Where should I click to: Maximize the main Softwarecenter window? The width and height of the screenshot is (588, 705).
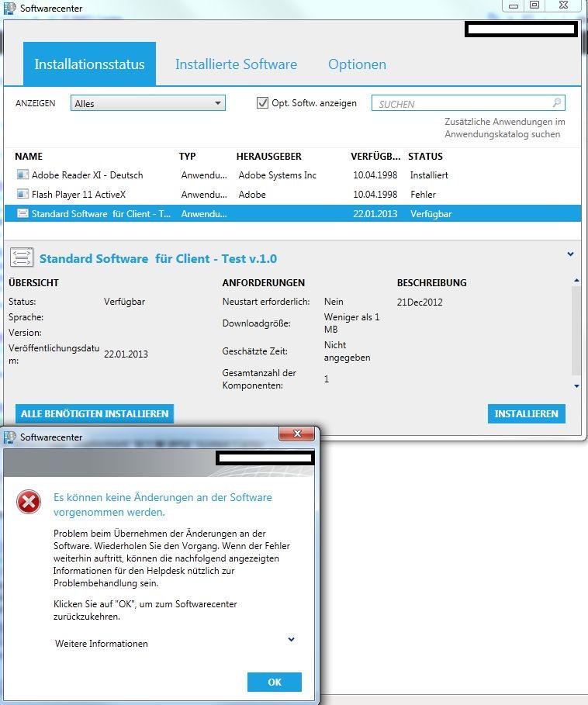coord(534,5)
